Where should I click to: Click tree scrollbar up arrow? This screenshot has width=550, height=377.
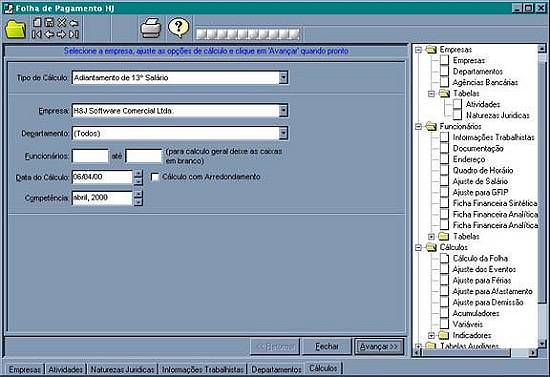(542, 49)
